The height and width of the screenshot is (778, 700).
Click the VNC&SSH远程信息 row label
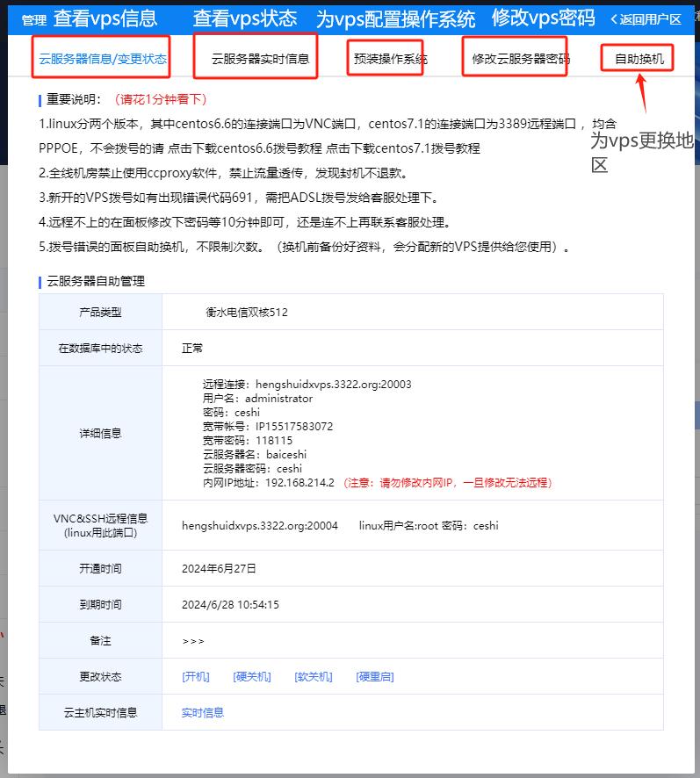[100, 525]
